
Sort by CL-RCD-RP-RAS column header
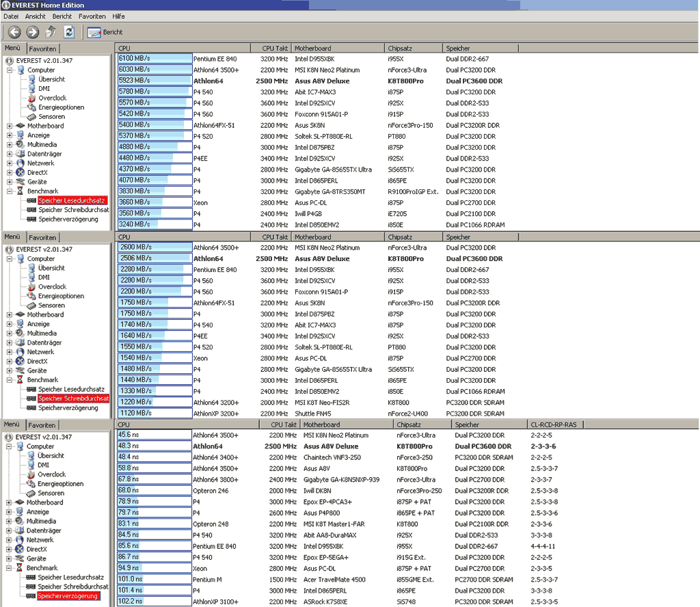point(554,425)
